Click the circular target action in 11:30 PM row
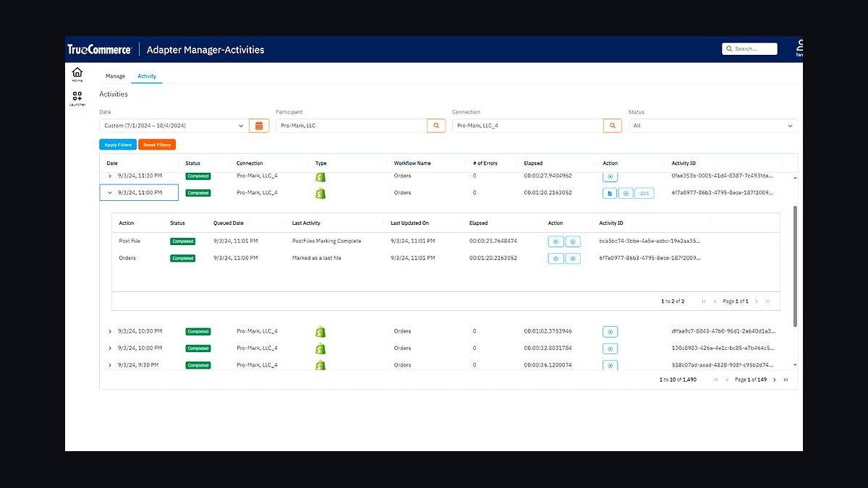868x488 pixels. point(610,176)
